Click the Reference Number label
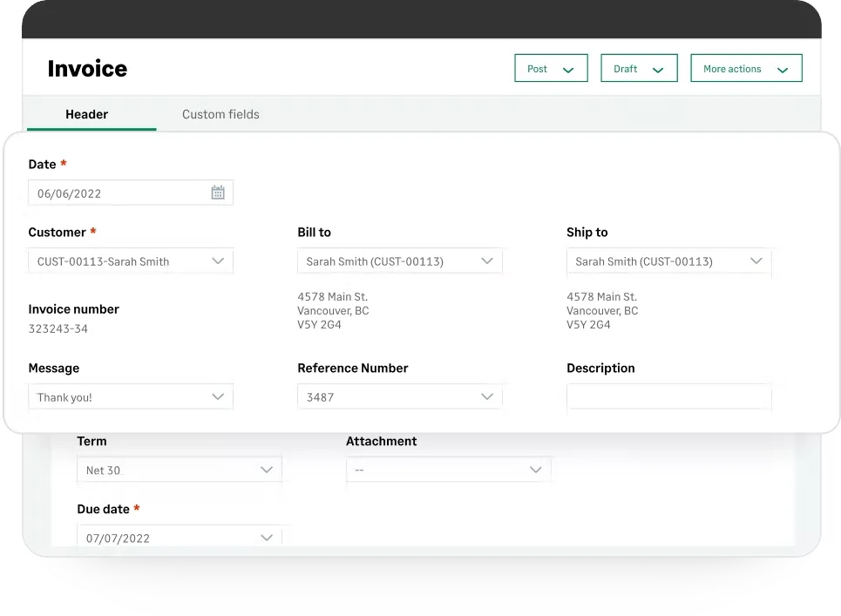The height and width of the screenshot is (616, 841). click(352, 368)
